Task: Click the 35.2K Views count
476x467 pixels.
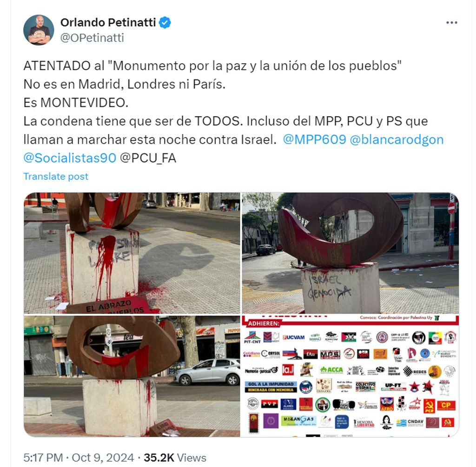Action: (175, 458)
